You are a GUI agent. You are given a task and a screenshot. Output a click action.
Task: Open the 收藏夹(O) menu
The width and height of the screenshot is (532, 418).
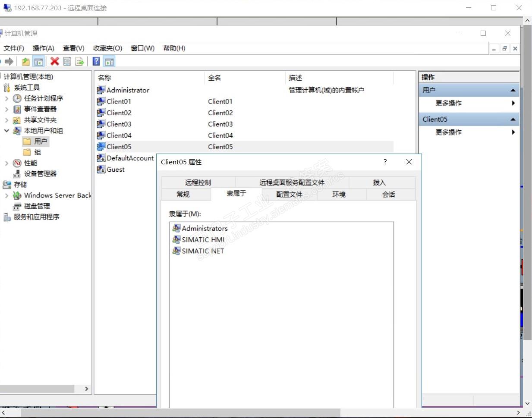108,48
